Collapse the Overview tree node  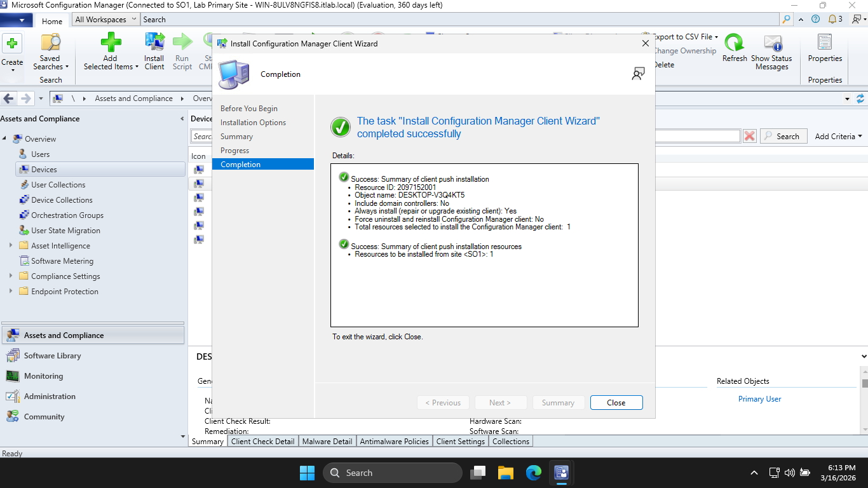tap(5, 139)
